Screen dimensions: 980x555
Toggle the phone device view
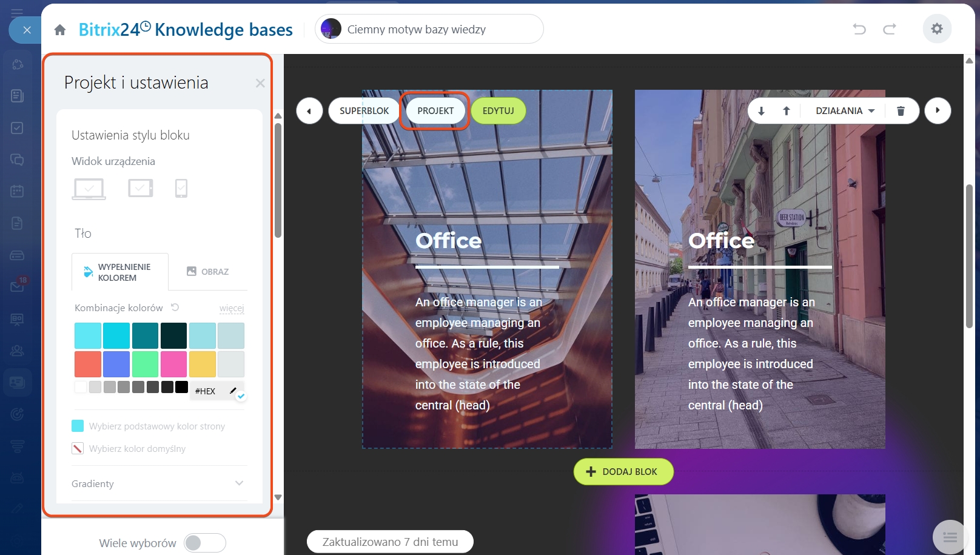(181, 188)
